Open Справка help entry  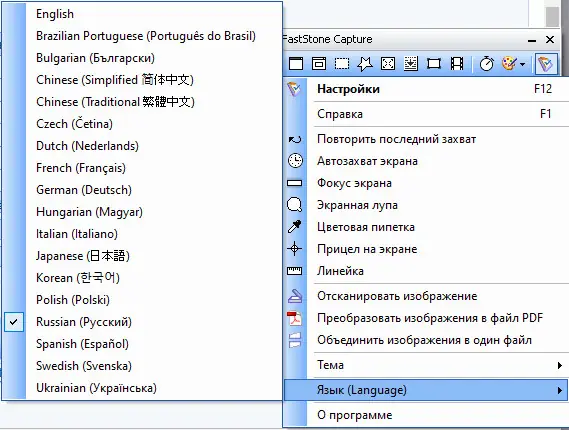tap(426, 114)
